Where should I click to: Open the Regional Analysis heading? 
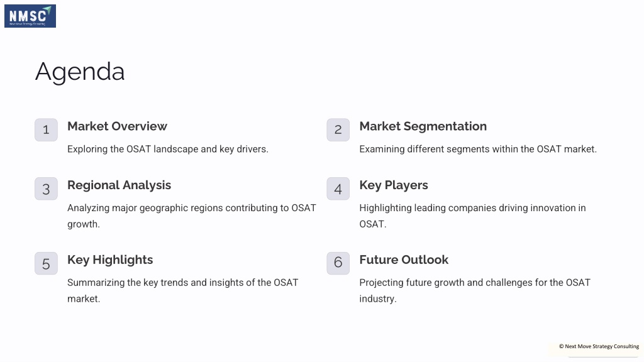[119, 185]
